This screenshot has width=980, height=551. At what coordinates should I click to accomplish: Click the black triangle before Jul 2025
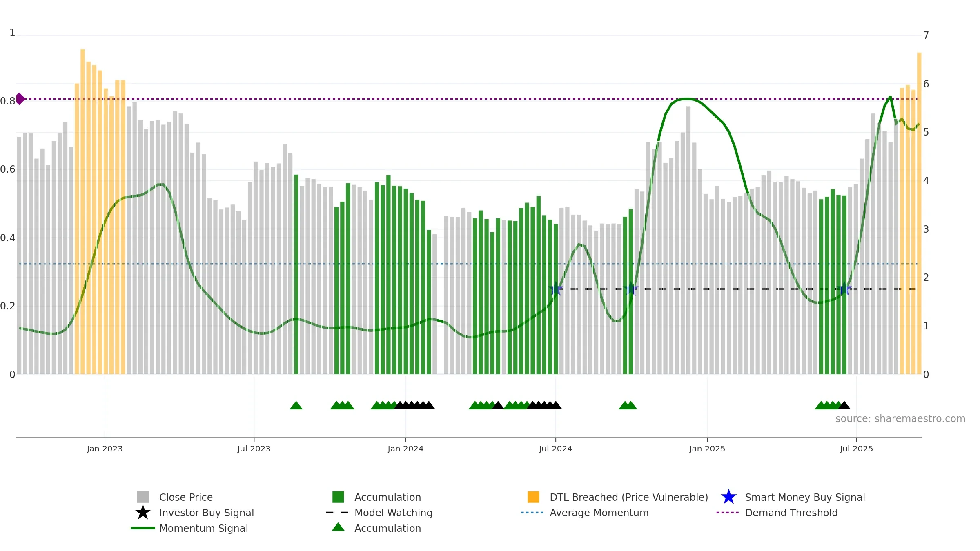coord(844,405)
